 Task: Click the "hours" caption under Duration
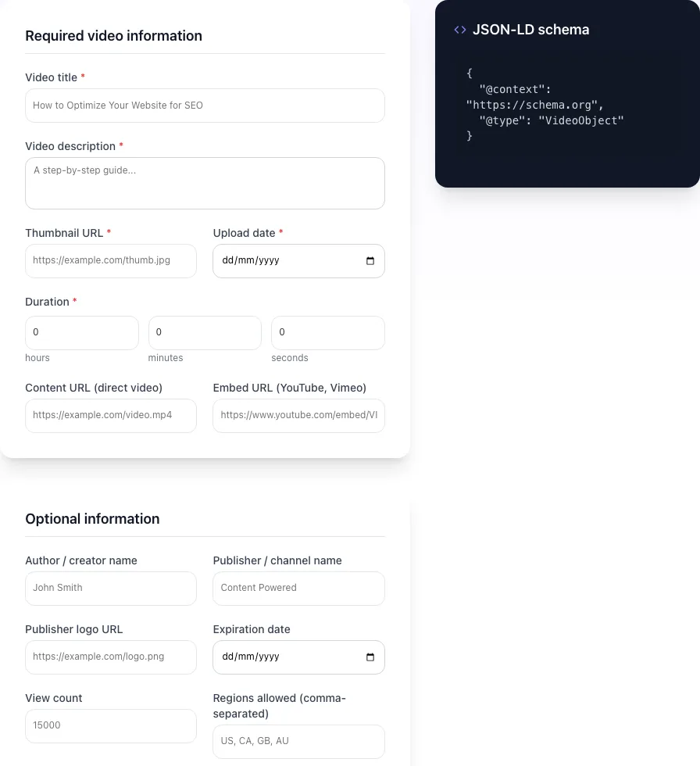37,358
